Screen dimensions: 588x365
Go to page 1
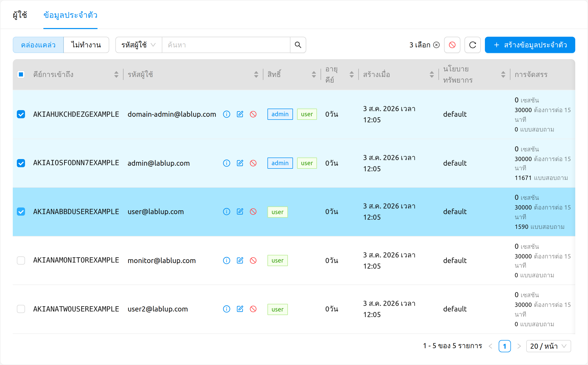[x=505, y=346]
